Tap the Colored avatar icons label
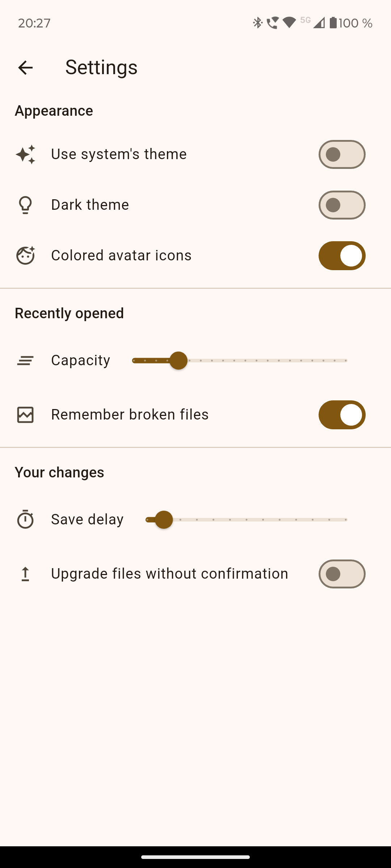 pos(121,255)
